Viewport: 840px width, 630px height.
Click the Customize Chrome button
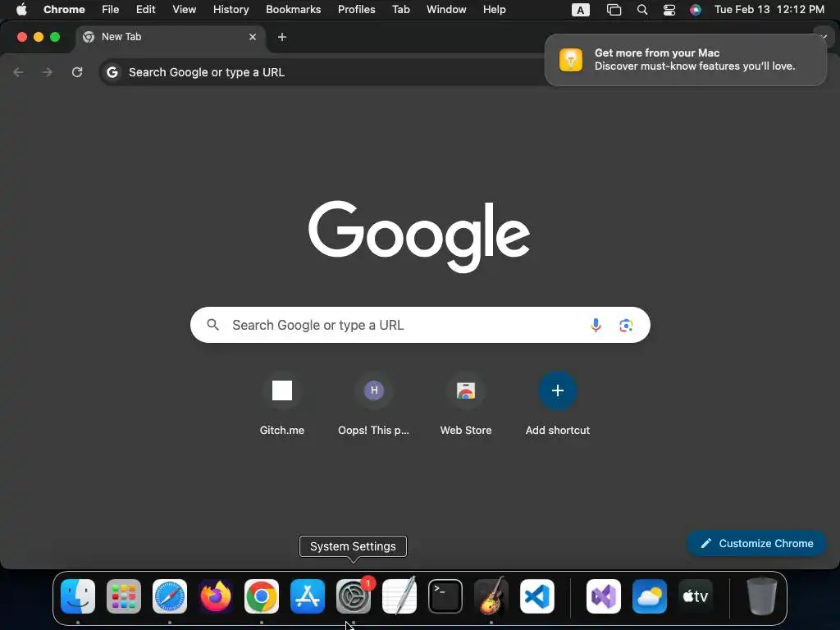[756, 543]
